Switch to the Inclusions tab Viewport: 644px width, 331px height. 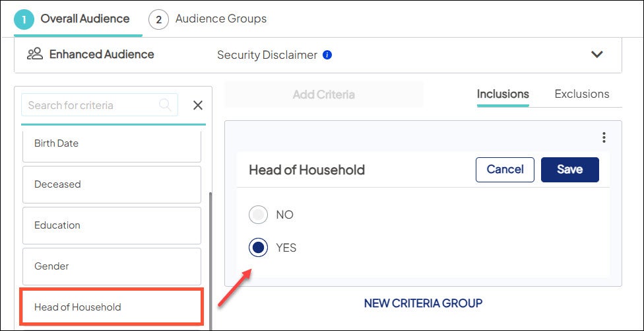(x=503, y=94)
